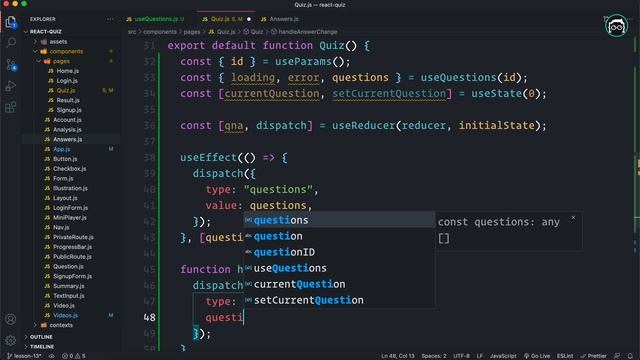Click 'Spaces: 2' indentation setting
Image resolution: width=640 pixels, height=360 pixels.
click(434, 356)
